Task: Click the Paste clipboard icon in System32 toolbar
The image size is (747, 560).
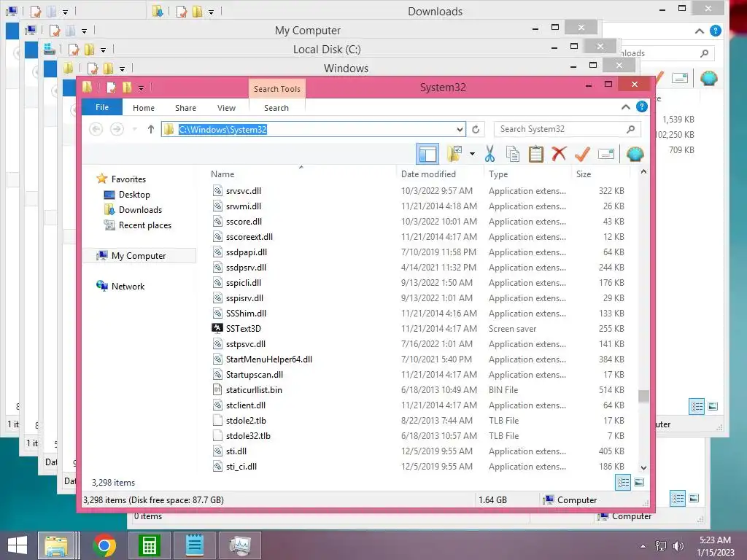Action: pos(536,154)
